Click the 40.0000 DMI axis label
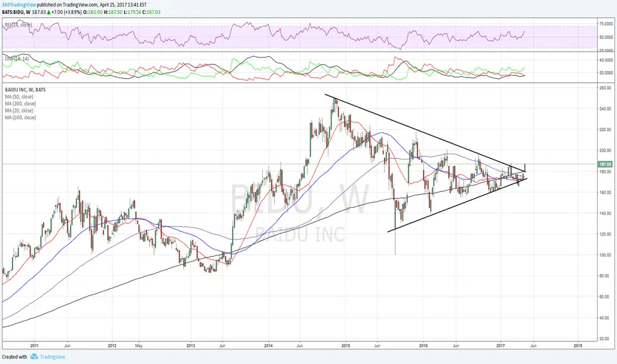Viewport: 617px width, 364px height. coord(606,61)
